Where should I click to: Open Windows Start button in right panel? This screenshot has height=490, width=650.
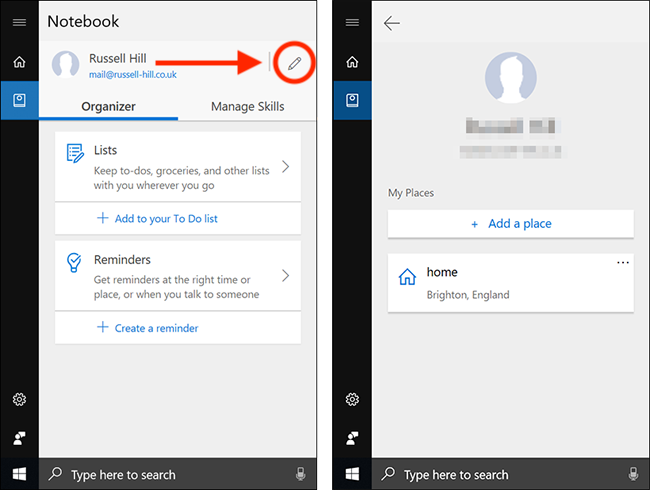[352, 474]
